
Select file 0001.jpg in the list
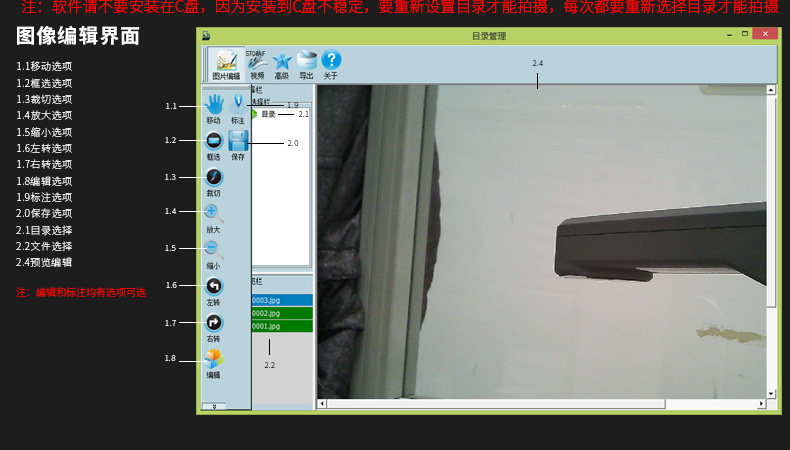coord(282,326)
